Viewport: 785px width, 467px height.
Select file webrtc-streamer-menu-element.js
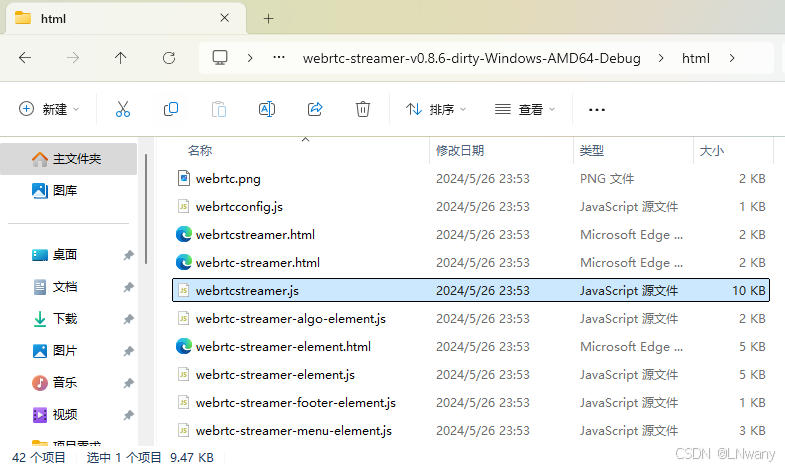click(471, 430)
